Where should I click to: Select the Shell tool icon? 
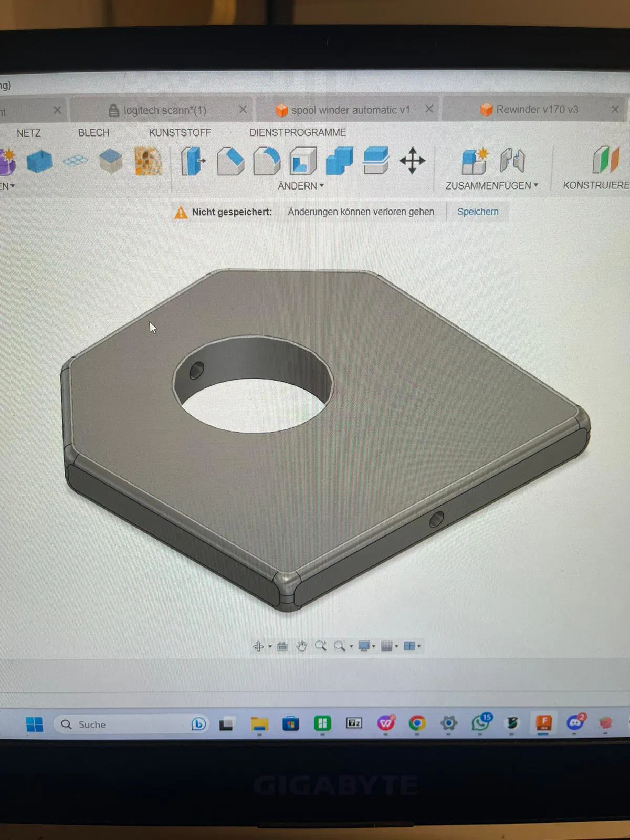303,161
